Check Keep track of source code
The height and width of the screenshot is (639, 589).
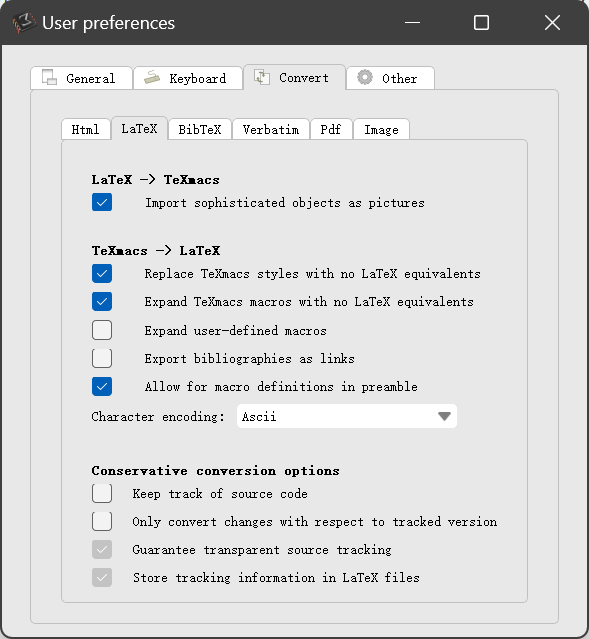(102, 494)
